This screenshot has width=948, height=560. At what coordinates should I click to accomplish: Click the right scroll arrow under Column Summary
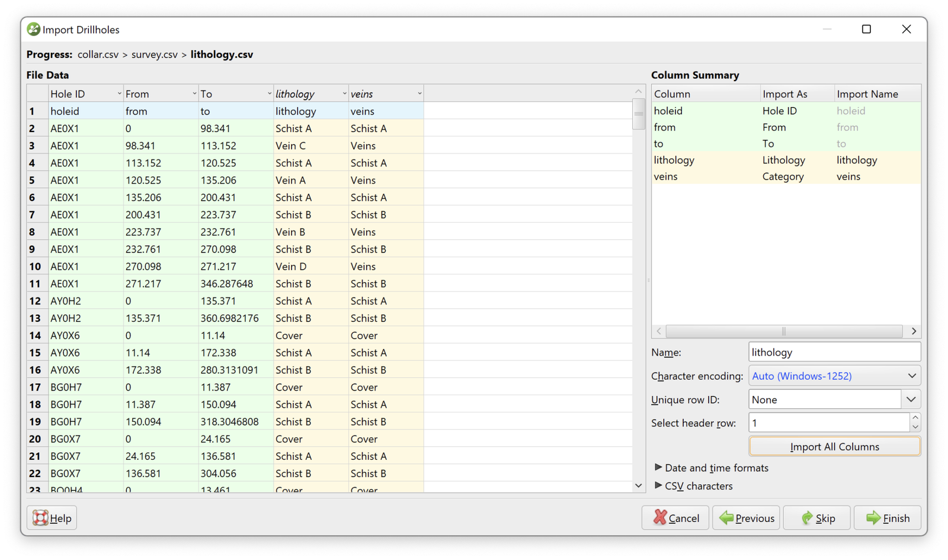click(x=914, y=331)
